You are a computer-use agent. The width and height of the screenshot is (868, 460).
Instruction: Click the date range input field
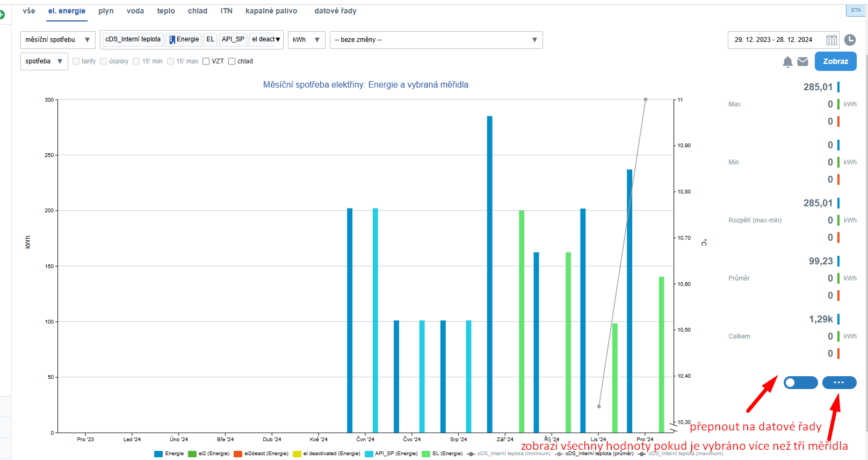tap(773, 40)
